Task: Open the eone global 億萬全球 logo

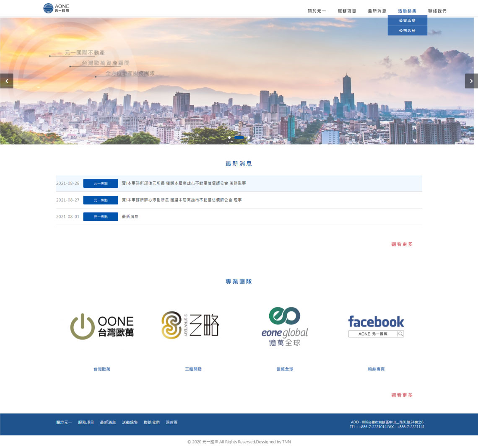Action: (285, 326)
